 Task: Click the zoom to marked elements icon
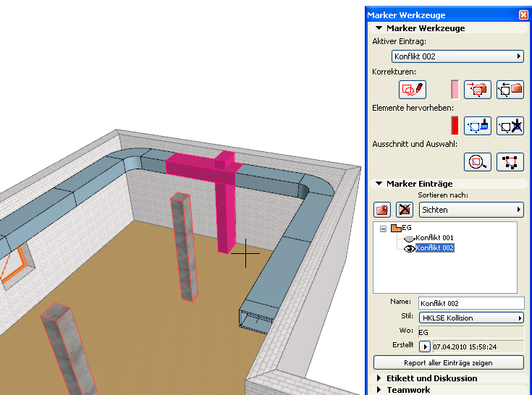click(478, 162)
